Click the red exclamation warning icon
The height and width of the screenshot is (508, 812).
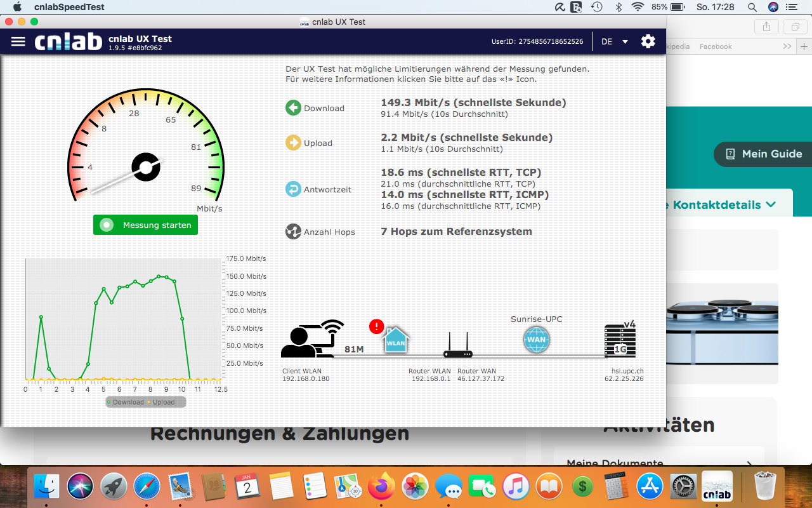pos(376,326)
